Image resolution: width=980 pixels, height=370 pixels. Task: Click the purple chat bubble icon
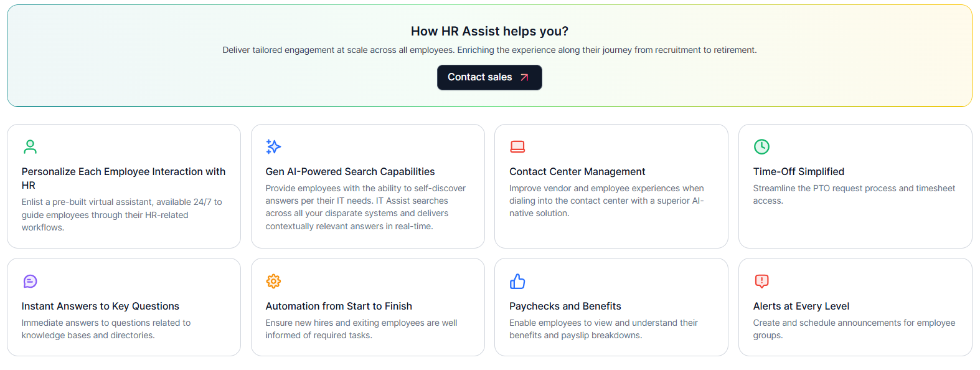pos(30,281)
